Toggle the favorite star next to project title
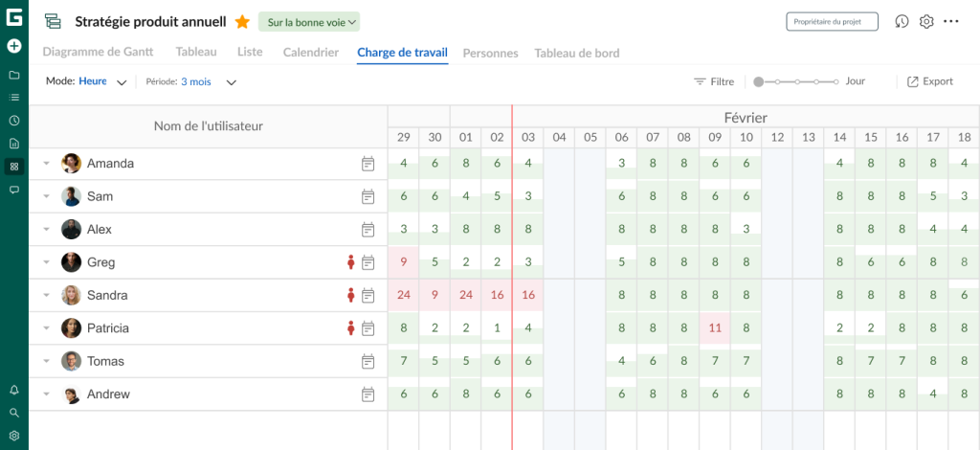980x450 pixels. click(x=242, y=22)
